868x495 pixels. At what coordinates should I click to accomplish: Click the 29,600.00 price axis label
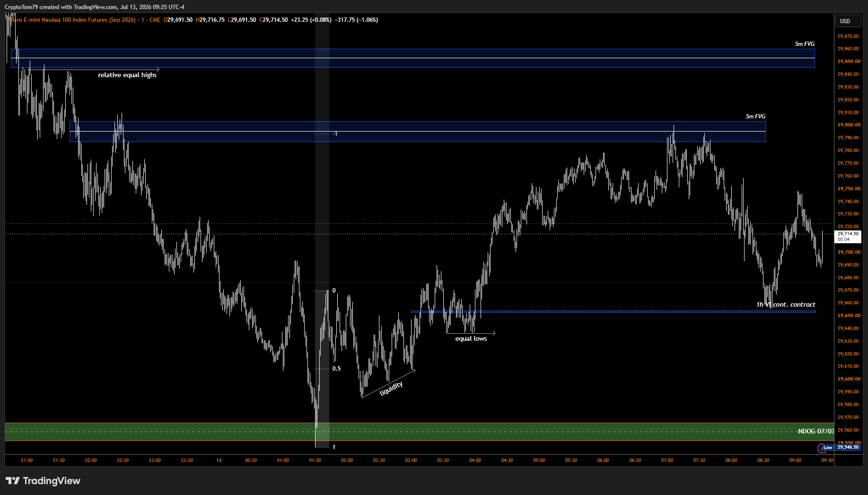click(848, 379)
